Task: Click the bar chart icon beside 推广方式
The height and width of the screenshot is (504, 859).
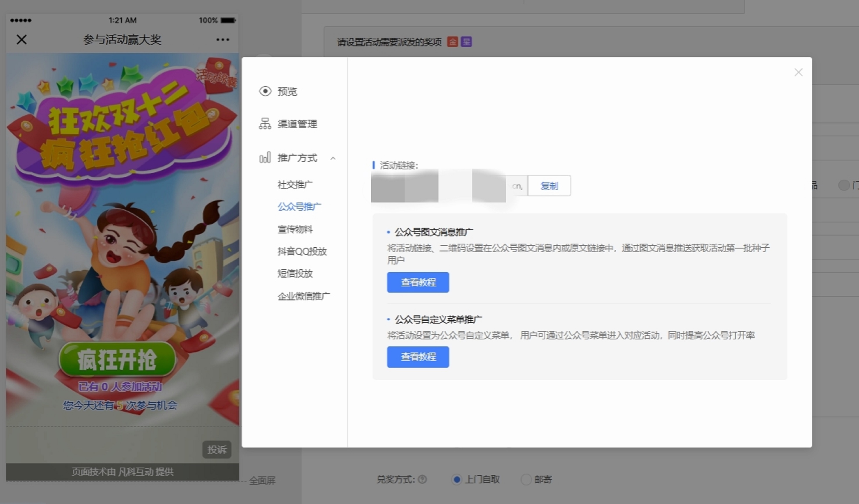Action: point(265,158)
